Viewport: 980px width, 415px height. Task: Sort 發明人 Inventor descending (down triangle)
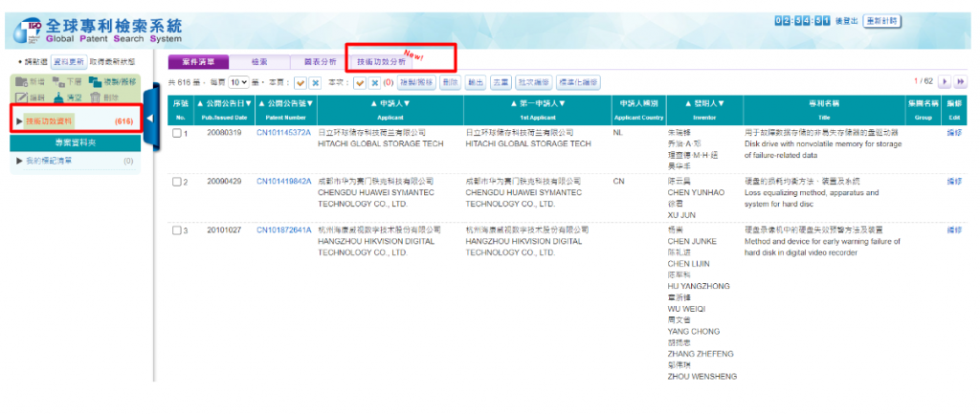[x=722, y=103]
